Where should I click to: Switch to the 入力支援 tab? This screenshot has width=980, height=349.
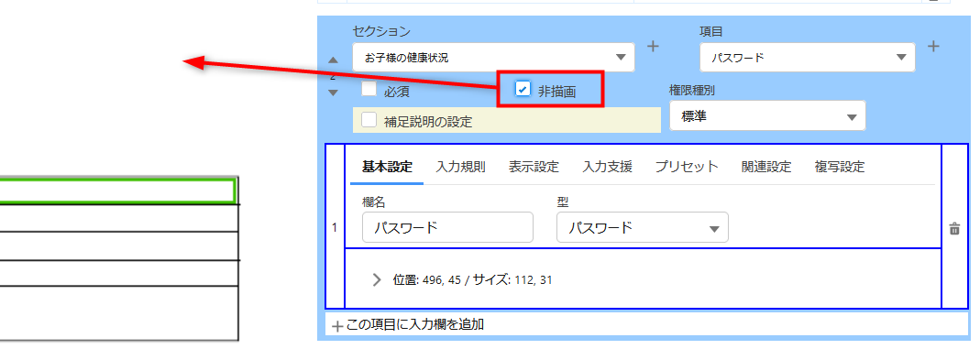coord(607,167)
